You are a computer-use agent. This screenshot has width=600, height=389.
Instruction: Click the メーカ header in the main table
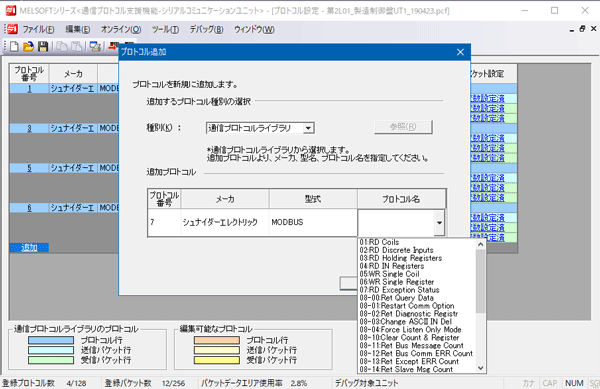(x=73, y=74)
